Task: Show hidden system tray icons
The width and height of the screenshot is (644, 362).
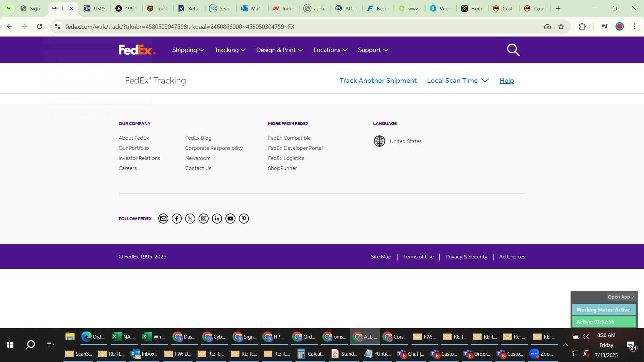Action: 566,345
